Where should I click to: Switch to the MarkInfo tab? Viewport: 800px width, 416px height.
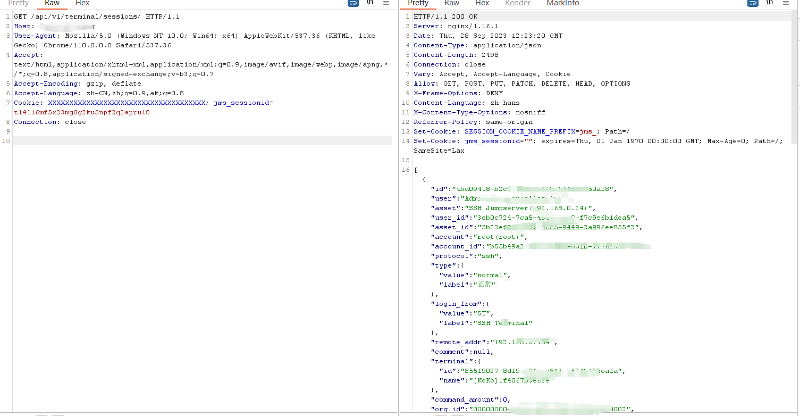(563, 3)
